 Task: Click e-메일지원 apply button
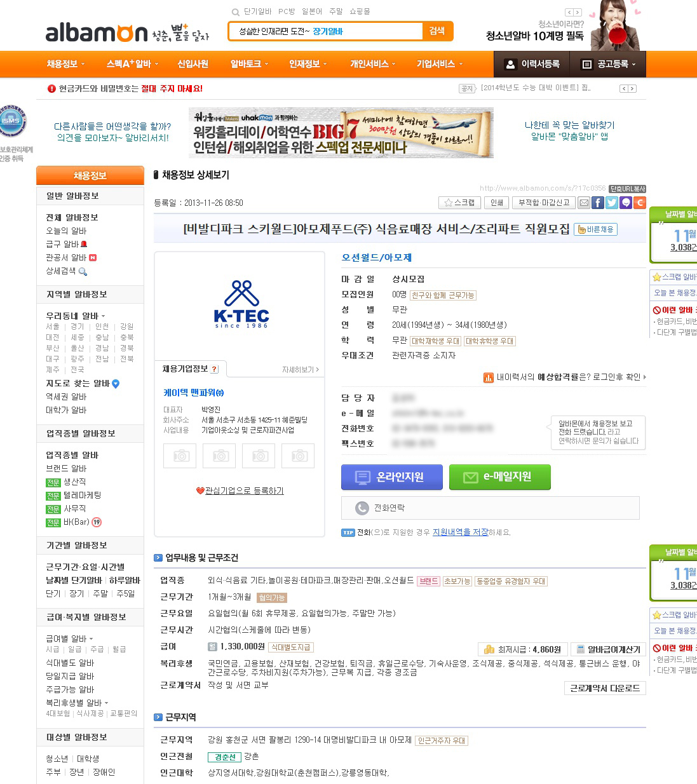(500, 477)
